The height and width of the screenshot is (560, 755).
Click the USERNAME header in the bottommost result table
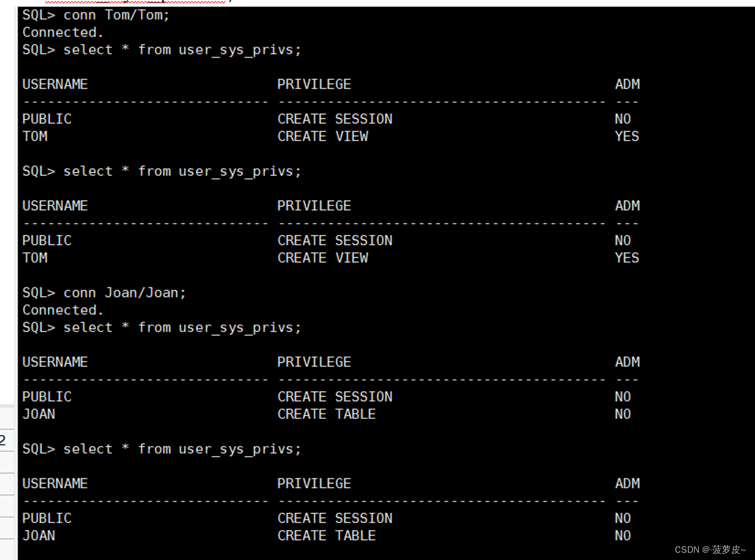coord(55,484)
